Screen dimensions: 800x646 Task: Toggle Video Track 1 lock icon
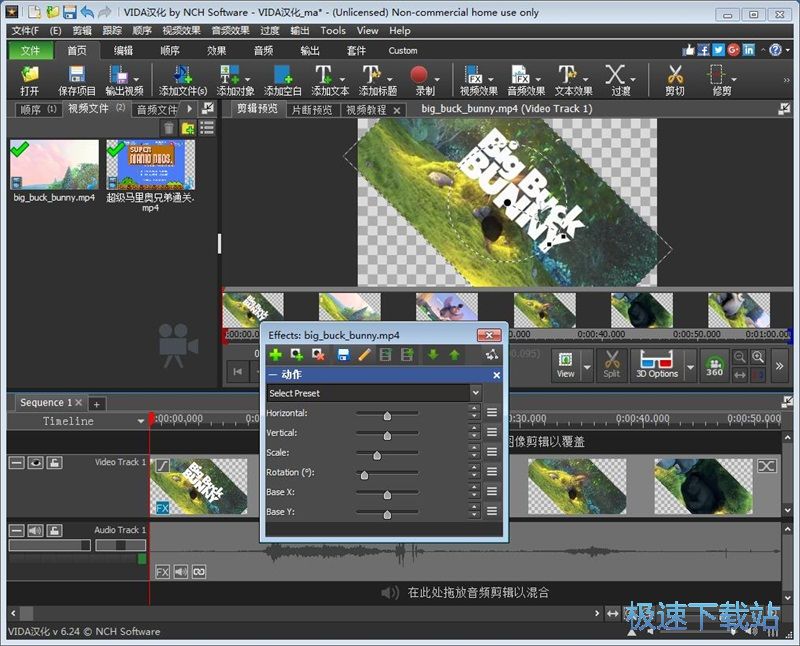pos(55,463)
